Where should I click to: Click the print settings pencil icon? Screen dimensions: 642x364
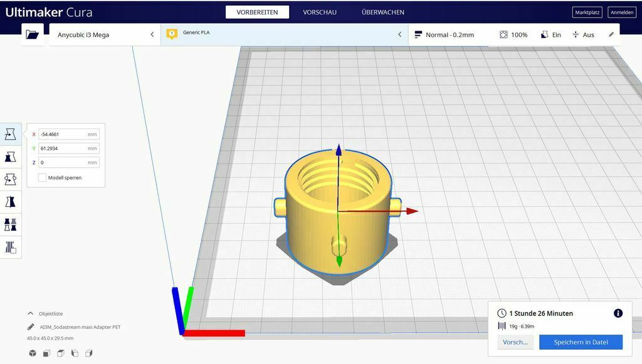611,34
